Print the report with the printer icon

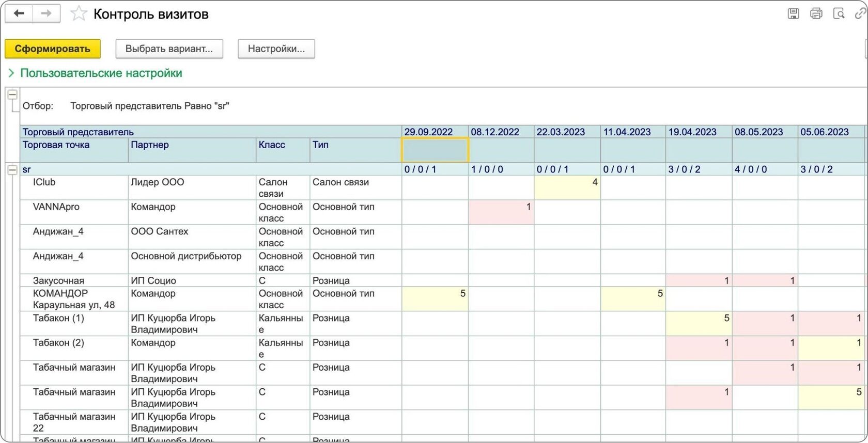click(816, 14)
